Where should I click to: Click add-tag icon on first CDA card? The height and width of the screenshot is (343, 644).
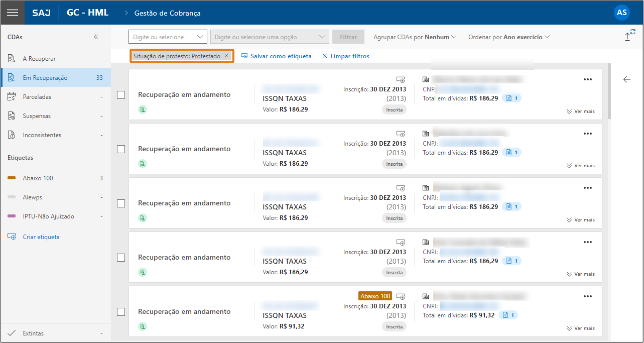click(400, 79)
